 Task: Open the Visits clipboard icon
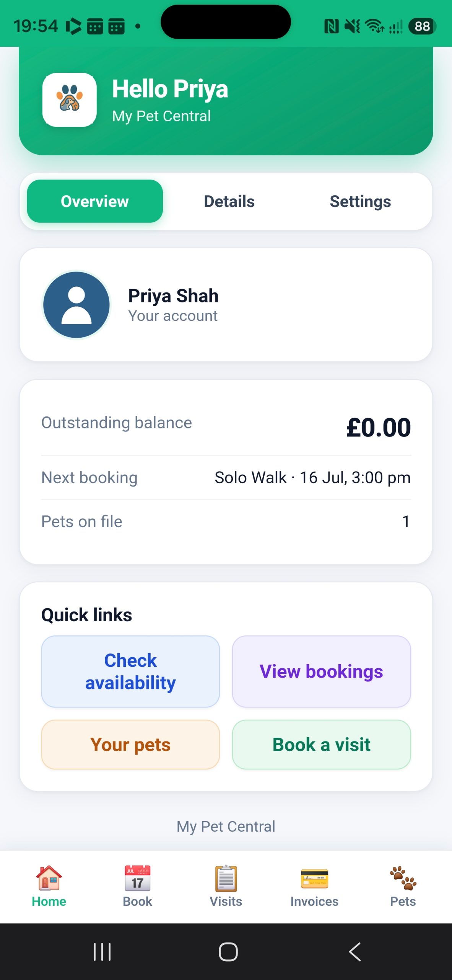pos(226,878)
